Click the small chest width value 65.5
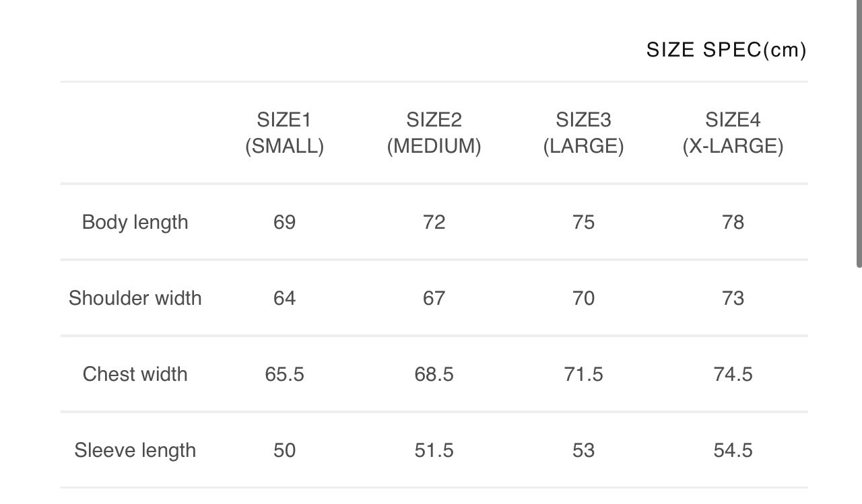 [284, 374]
